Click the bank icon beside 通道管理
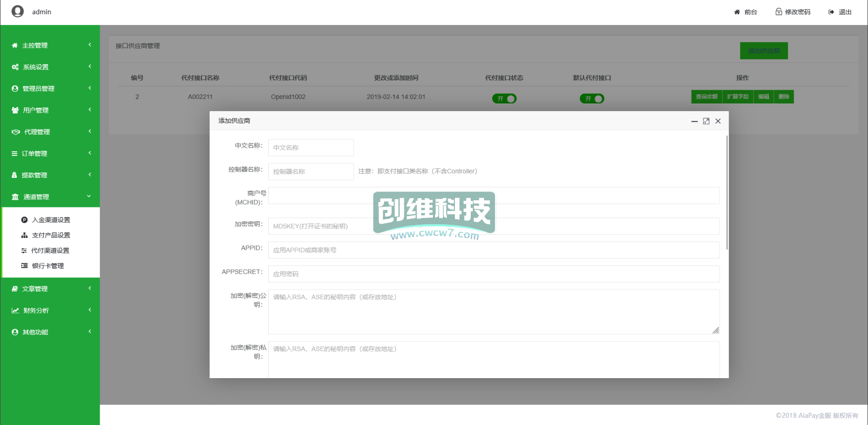The image size is (868, 425). pyautogui.click(x=15, y=197)
